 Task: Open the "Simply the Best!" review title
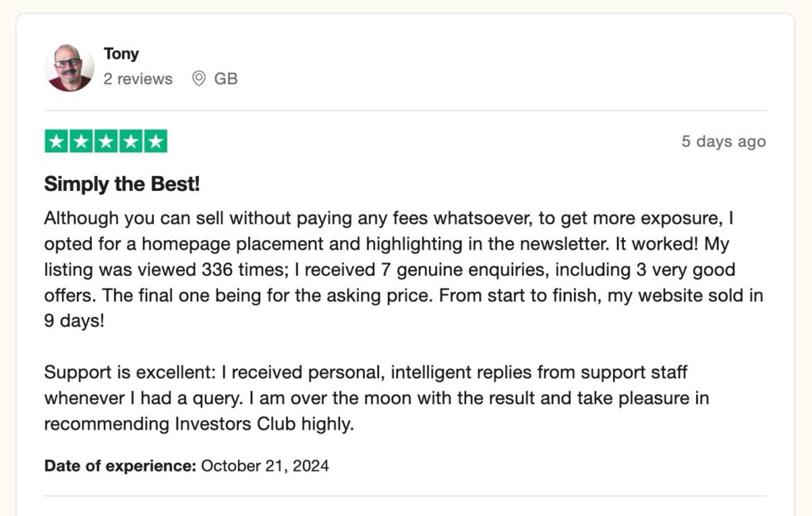click(x=122, y=185)
